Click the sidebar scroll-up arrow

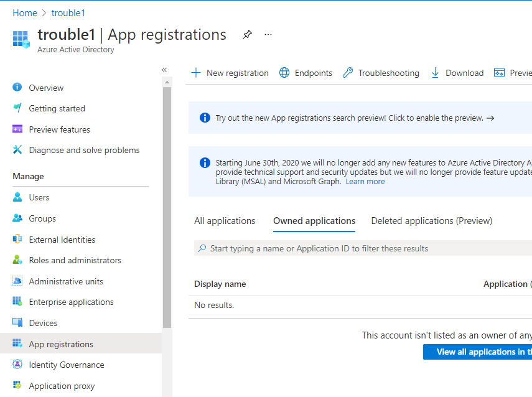tap(167, 82)
